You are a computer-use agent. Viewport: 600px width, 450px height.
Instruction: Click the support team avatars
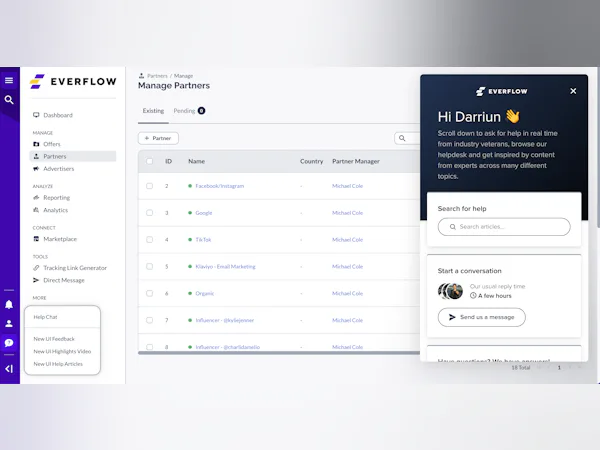click(x=450, y=291)
